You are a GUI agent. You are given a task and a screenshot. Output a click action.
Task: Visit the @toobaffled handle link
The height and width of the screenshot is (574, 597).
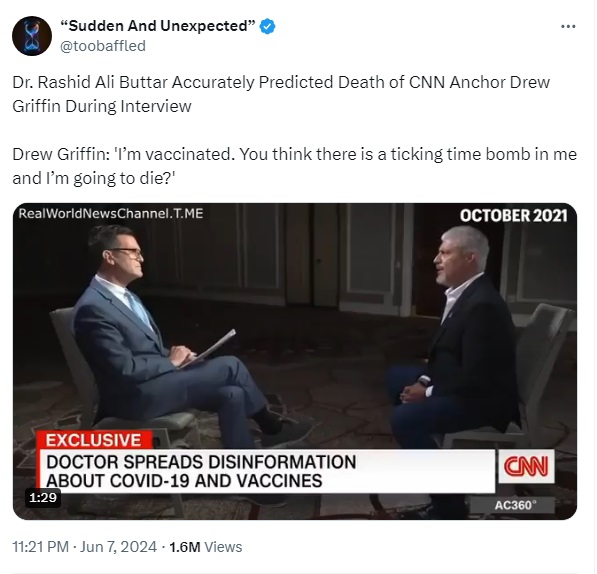click(103, 46)
